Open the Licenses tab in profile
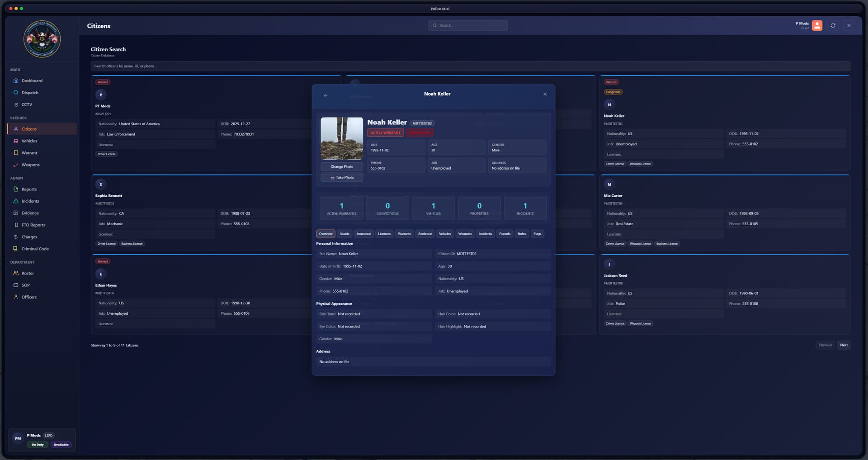 tap(384, 234)
